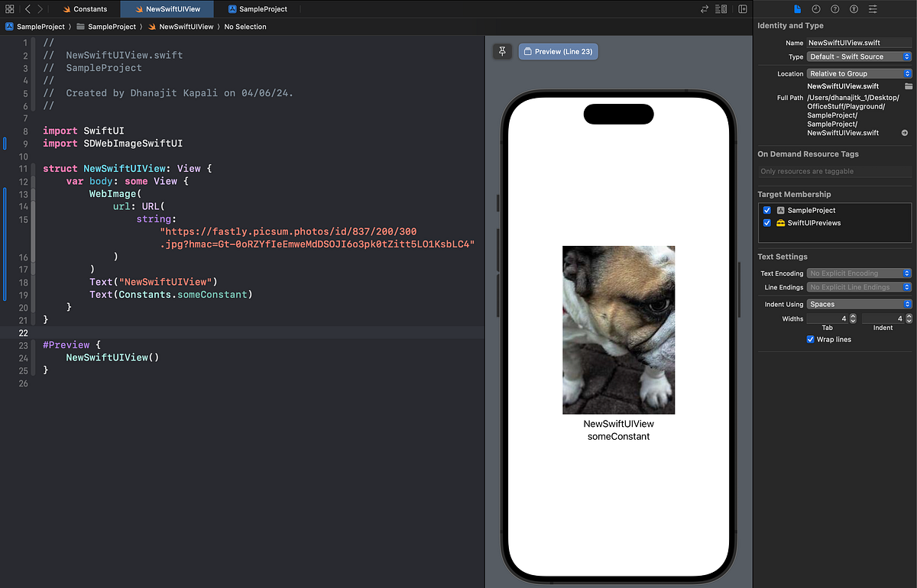This screenshot has height=588, width=917.
Task: Increment the Tab width stepper
Action: (854, 316)
